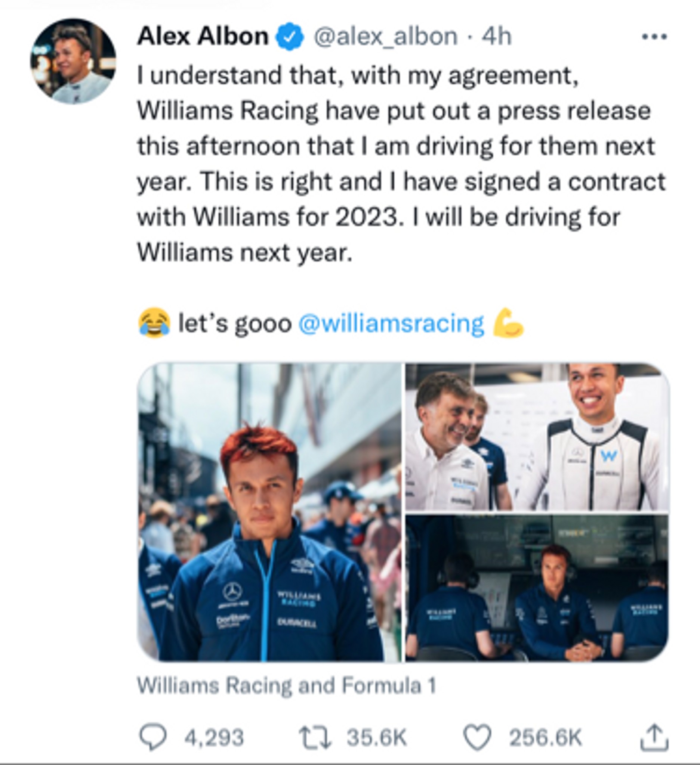Click the reply speech bubble icon
Viewport: 700px width, 765px height.
coord(152,737)
